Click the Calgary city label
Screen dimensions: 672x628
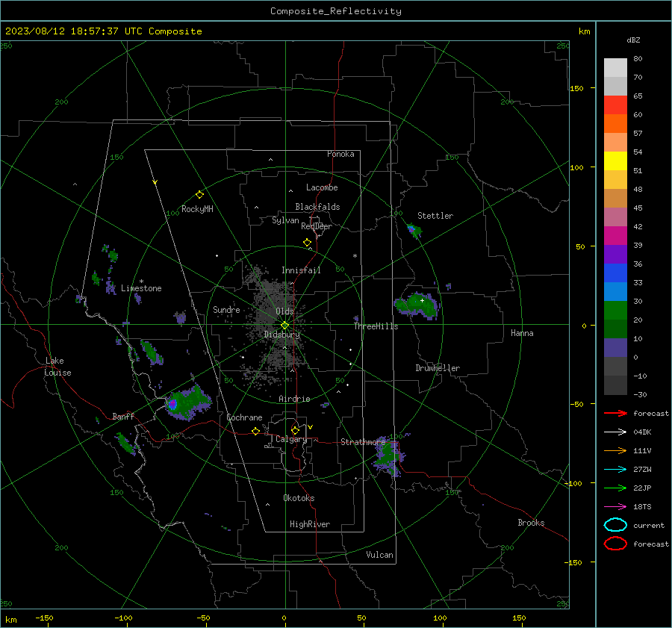[291, 439]
